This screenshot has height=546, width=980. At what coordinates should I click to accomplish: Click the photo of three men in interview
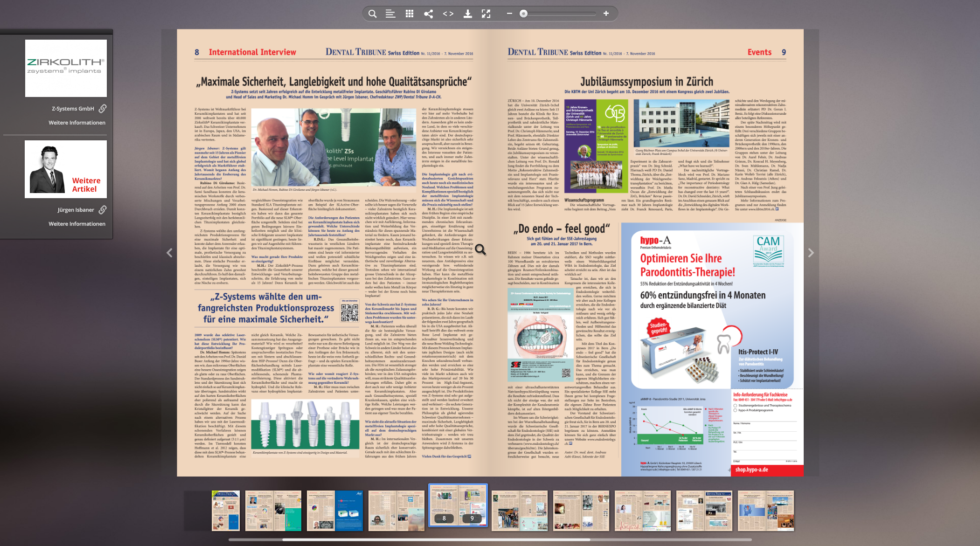pos(334,147)
